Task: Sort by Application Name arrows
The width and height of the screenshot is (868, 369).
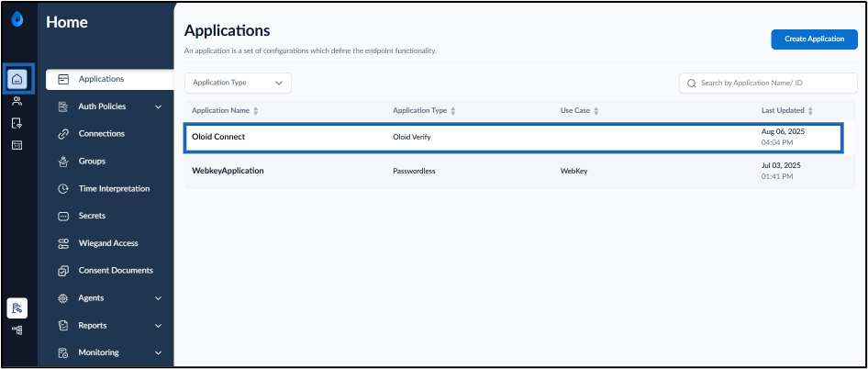Action: click(255, 111)
